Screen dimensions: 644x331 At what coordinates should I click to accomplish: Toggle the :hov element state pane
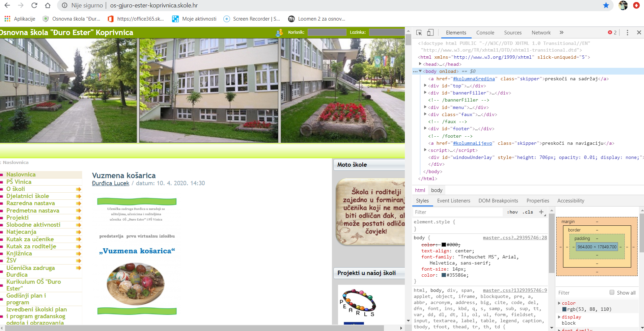(512, 212)
